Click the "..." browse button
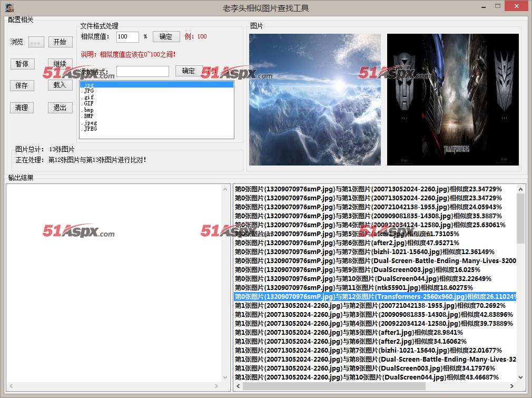Viewport: 532px width, 398px height. 36,42
